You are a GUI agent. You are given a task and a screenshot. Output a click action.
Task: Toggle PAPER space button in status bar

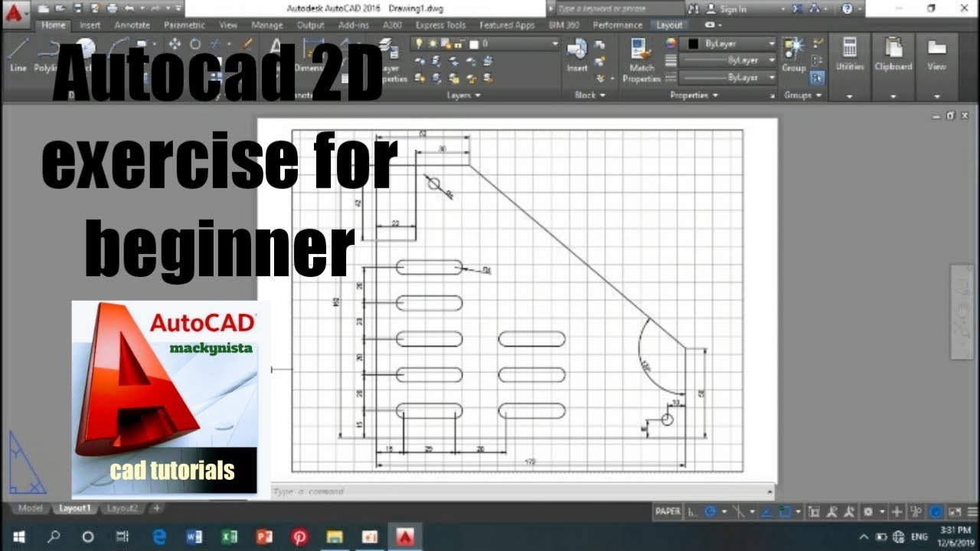[x=668, y=511]
